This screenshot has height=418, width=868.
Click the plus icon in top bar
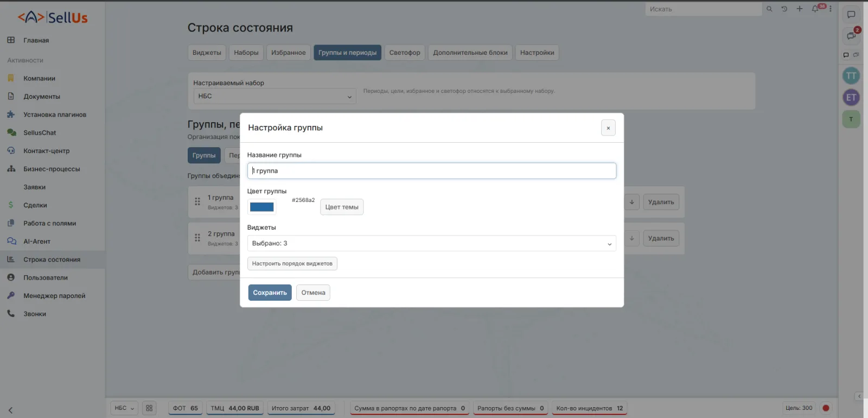click(x=799, y=9)
